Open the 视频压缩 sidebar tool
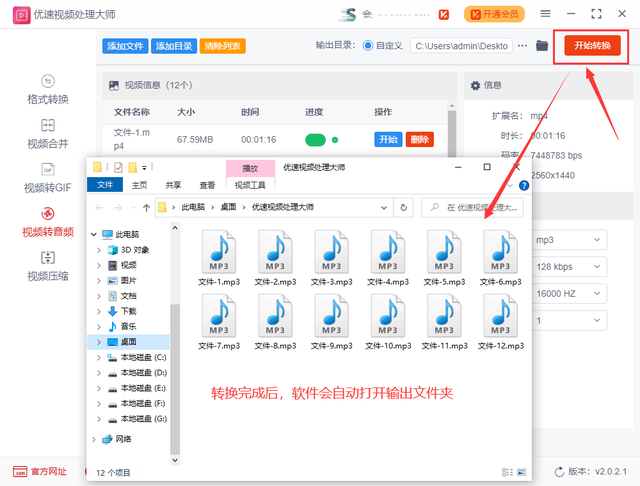Image resolution: width=640 pixels, height=486 pixels. pos(48,266)
